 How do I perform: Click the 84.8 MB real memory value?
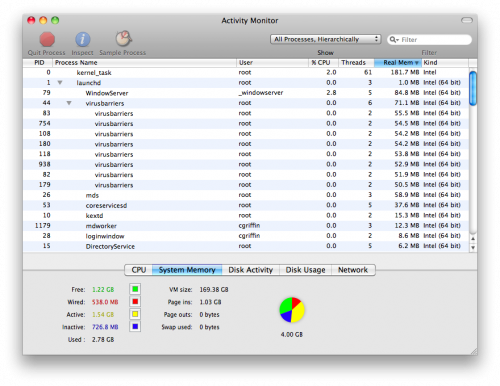coord(407,93)
